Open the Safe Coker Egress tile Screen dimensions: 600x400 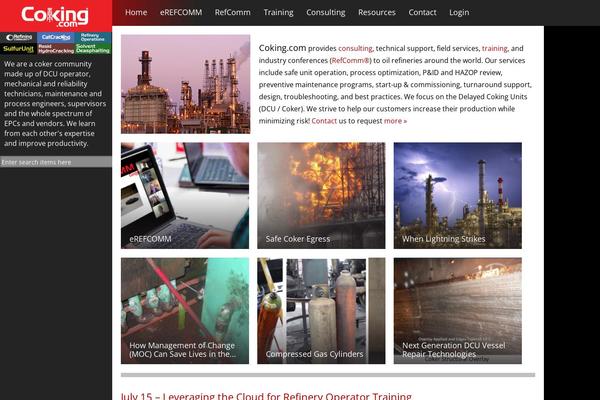(x=321, y=196)
